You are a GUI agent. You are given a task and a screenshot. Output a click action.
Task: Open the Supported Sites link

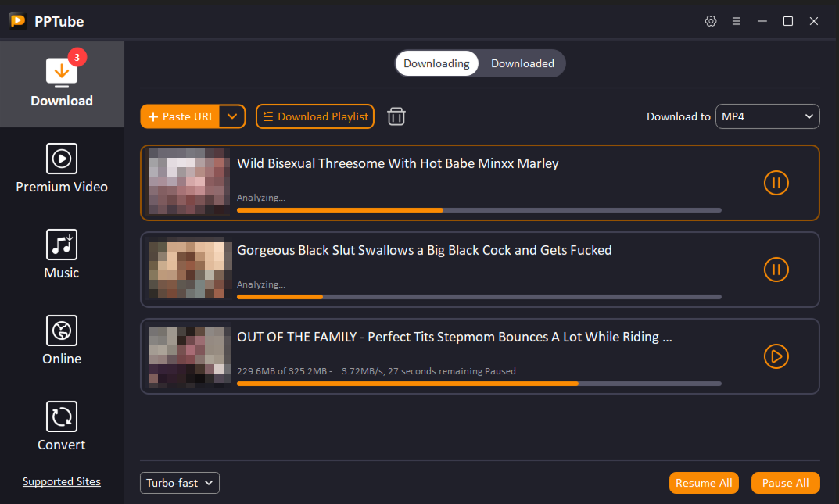[x=62, y=481]
